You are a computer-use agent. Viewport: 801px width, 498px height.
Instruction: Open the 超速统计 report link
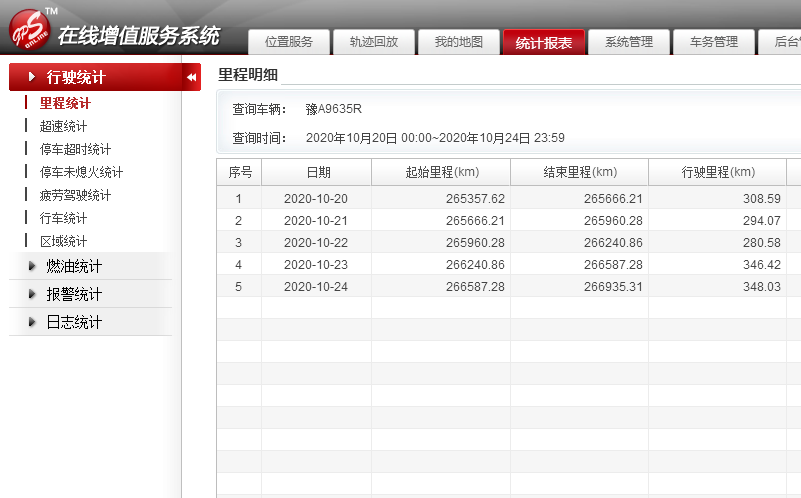coord(63,126)
